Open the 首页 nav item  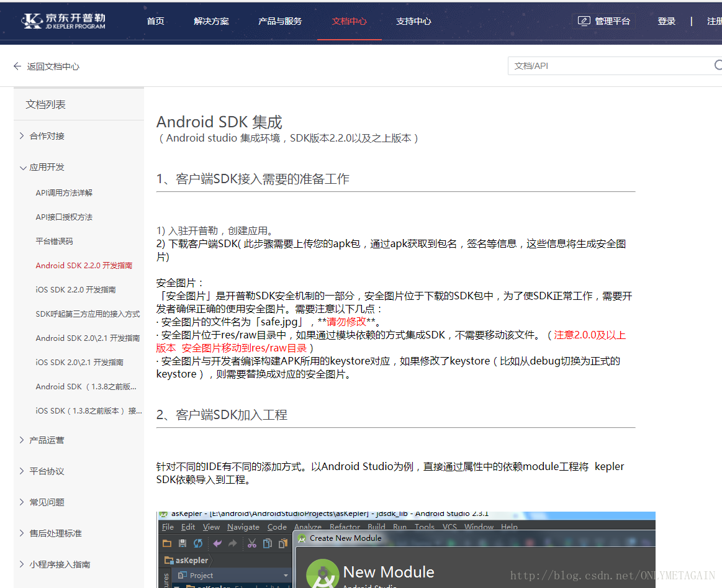click(x=155, y=21)
